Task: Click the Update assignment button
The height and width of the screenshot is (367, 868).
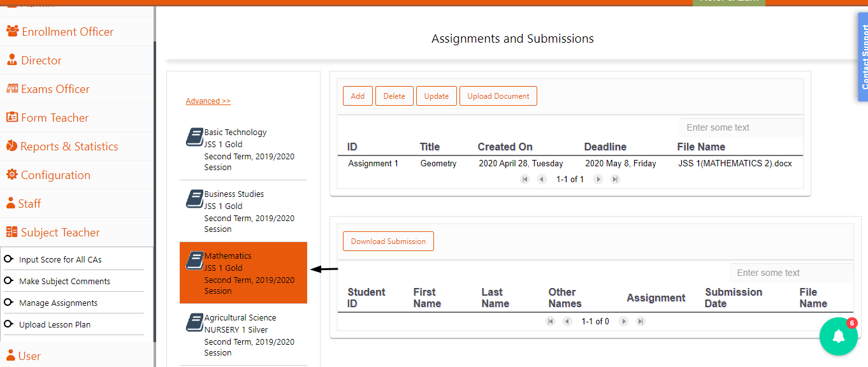Action: click(437, 96)
